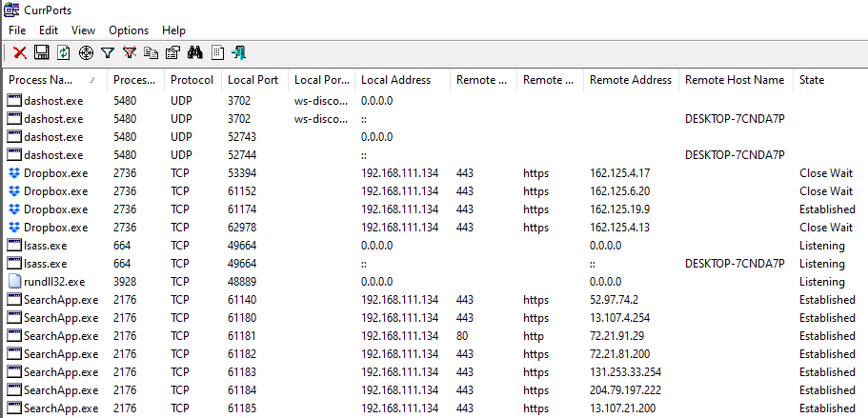Sort by the Local Port column header
This screenshot has width=868, height=418.
252,80
